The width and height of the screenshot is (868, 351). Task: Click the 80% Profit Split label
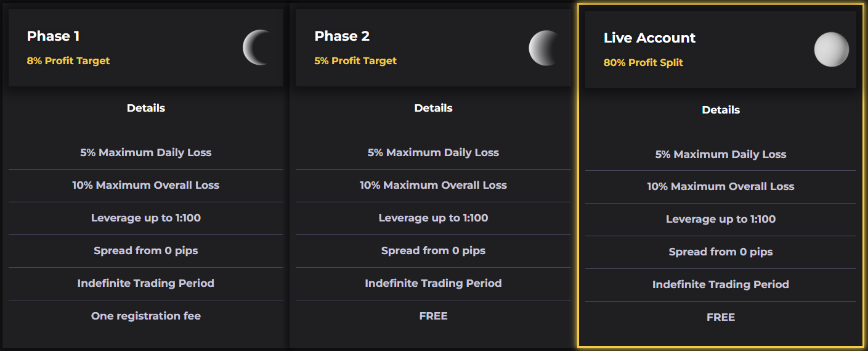(643, 62)
